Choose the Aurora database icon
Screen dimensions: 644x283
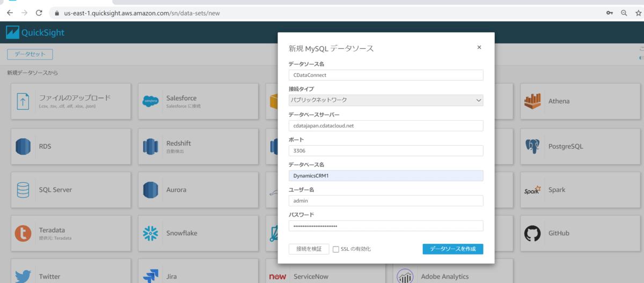coord(151,190)
